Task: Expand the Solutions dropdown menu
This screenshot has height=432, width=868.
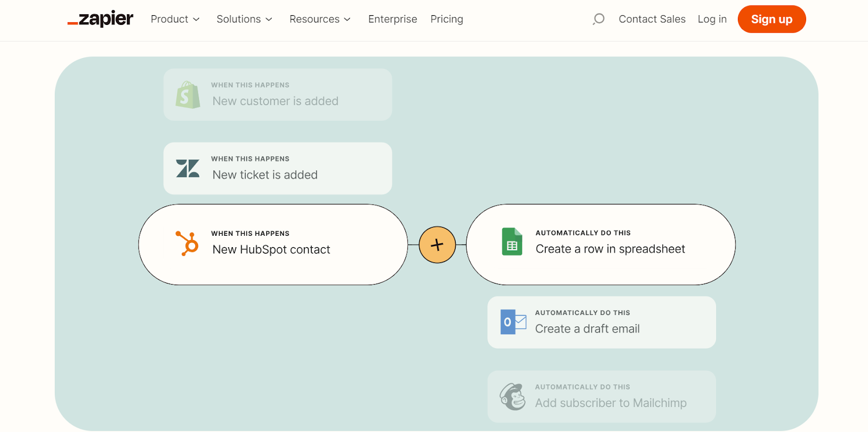Action: pyautogui.click(x=244, y=19)
